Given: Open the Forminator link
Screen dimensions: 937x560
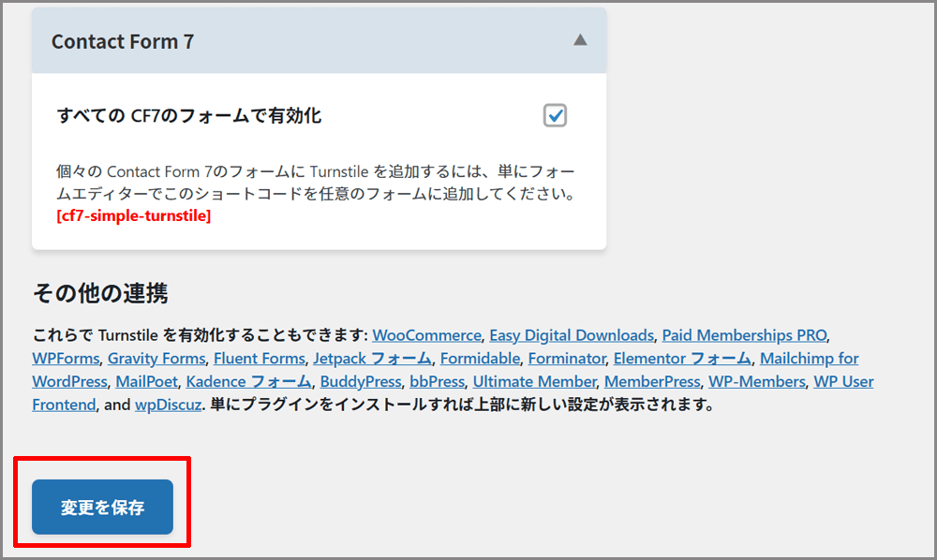Looking at the screenshot, I should [x=567, y=359].
